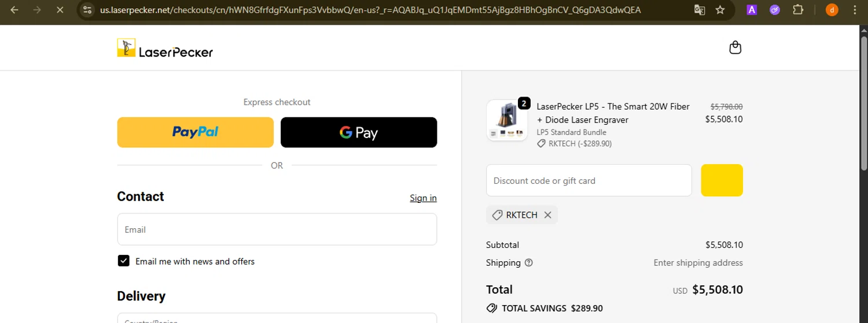
Task: Click the Express checkout label
Action: point(277,102)
